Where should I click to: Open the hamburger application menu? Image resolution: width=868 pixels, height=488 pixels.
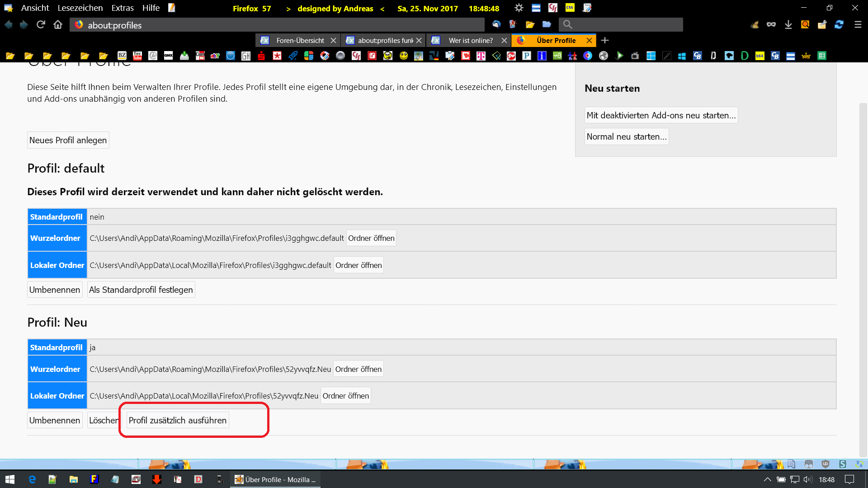click(858, 24)
